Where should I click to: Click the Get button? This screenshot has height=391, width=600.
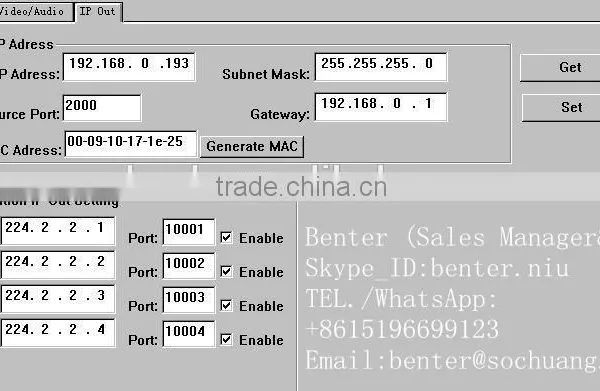560,67
